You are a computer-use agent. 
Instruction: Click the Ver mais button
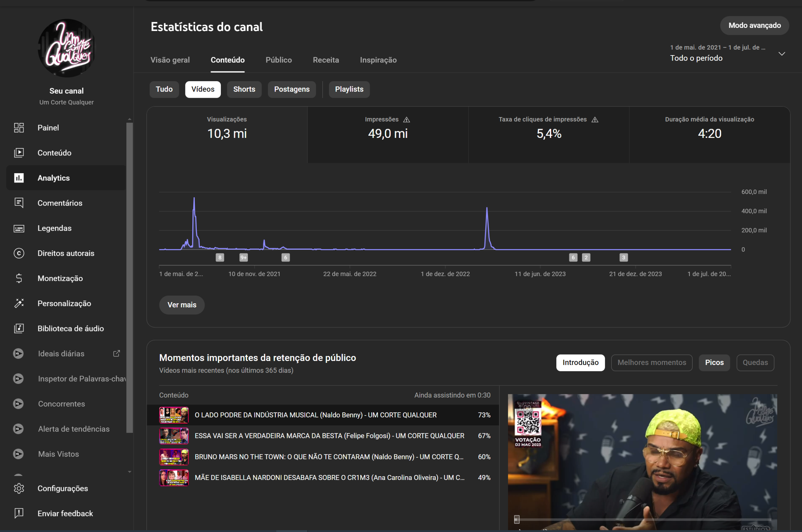[182, 305]
